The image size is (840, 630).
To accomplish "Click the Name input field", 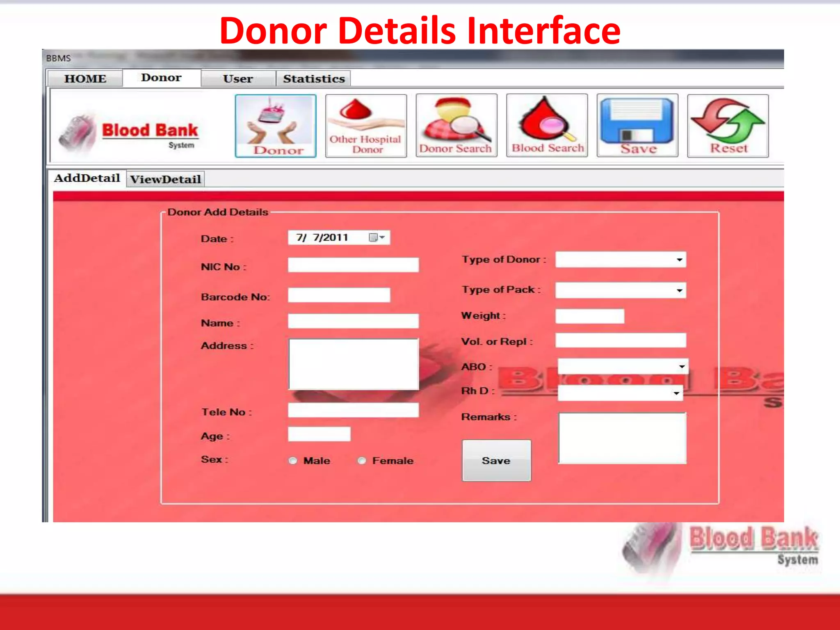I will (353, 321).
